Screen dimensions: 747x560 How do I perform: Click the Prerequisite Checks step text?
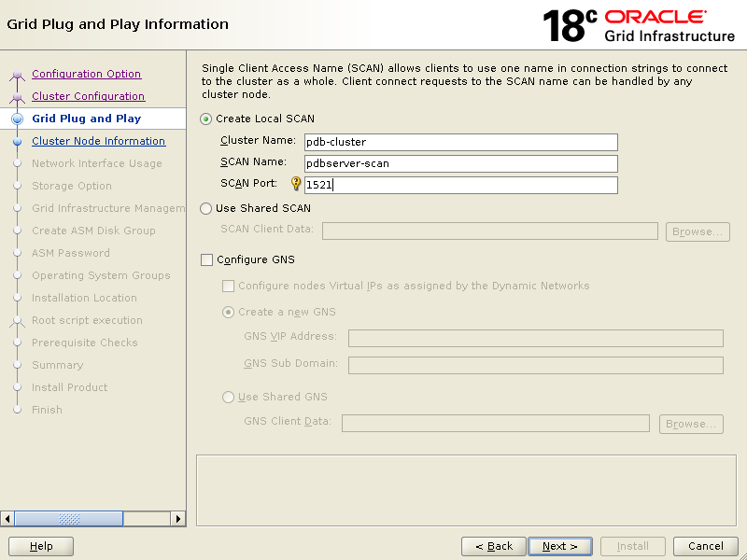[85, 343]
